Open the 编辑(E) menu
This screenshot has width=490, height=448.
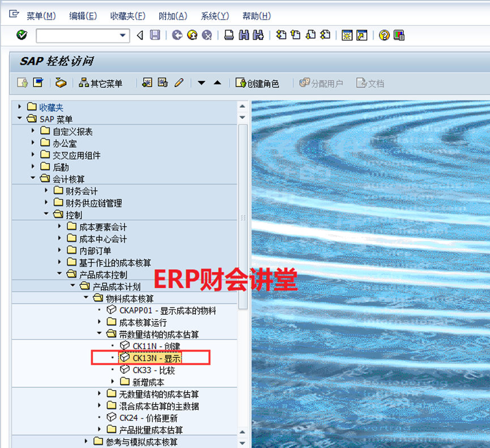(x=83, y=16)
